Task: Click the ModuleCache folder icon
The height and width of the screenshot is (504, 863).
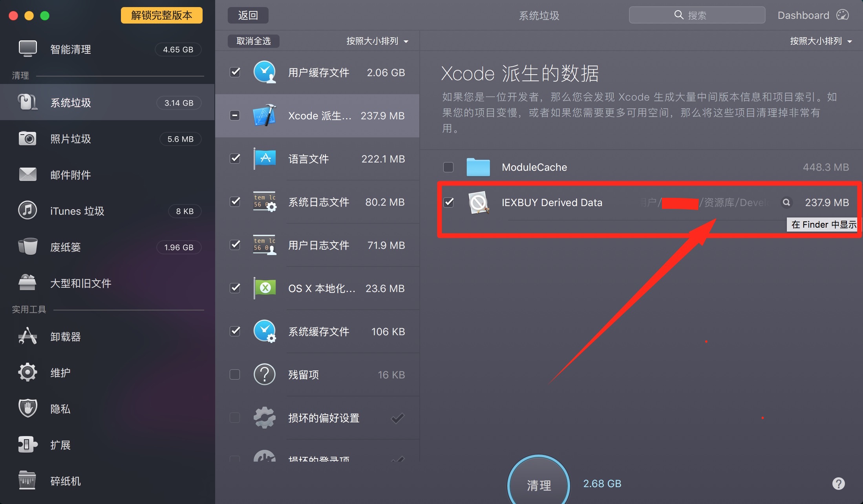Action: pos(478,167)
